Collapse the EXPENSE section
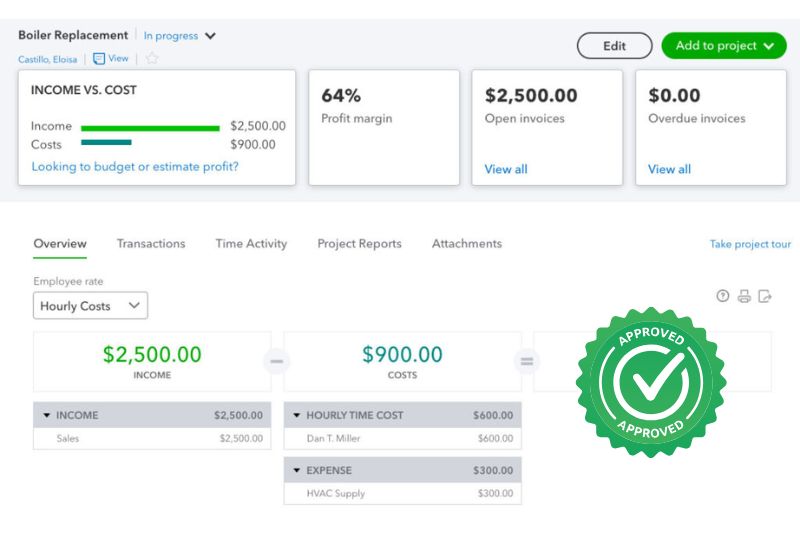 297,470
